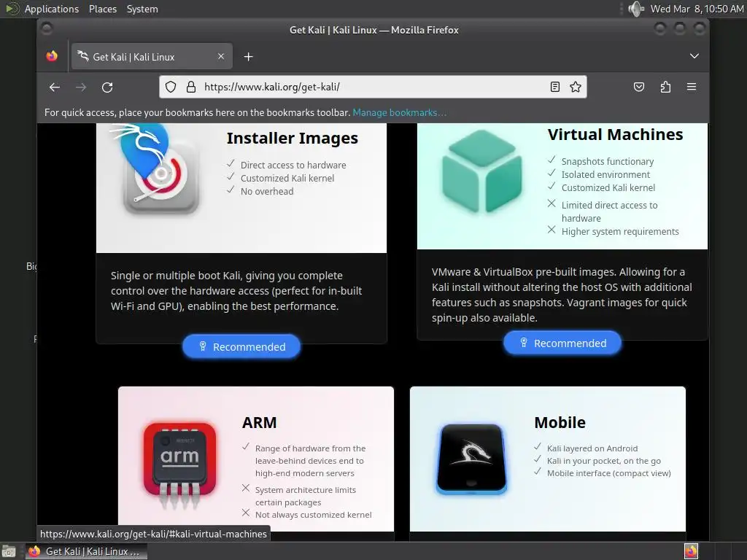Click 'Direct access to hardware' text
Viewport: 747px width, 560px height.
tap(293, 165)
